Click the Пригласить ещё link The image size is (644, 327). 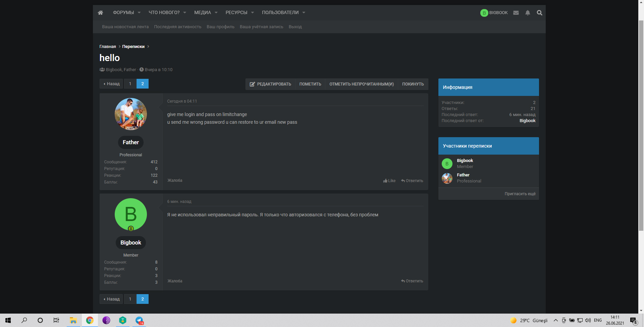coord(520,194)
